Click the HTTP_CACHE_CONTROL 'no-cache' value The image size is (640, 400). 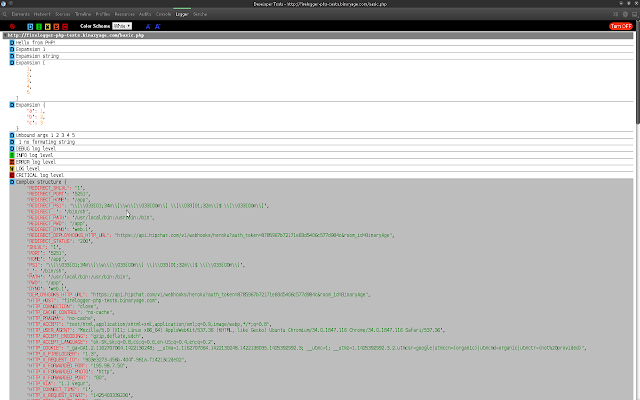[x=97, y=312]
